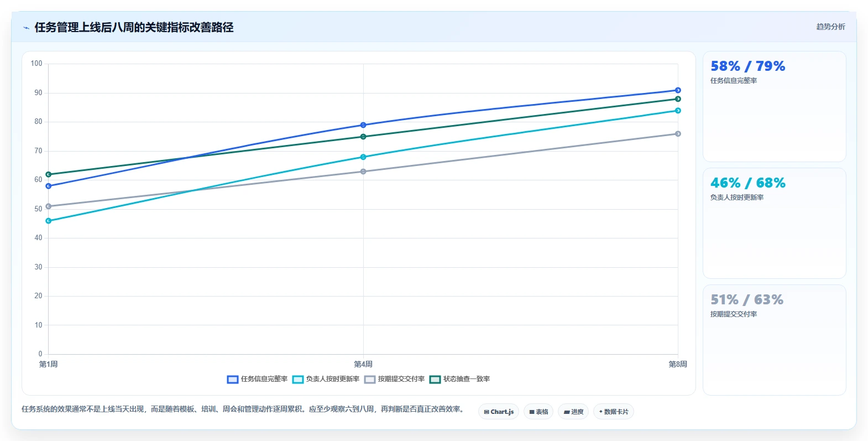Click the Chart.js tag chip
Screen dimensions: 868x441
pyautogui.click(x=499, y=412)
